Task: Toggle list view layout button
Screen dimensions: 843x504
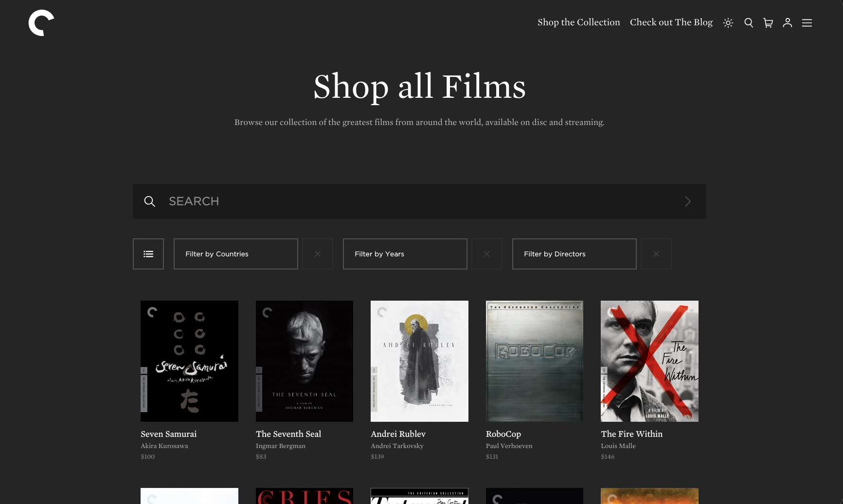Action: pyautogui.click(x=148, y=254)
